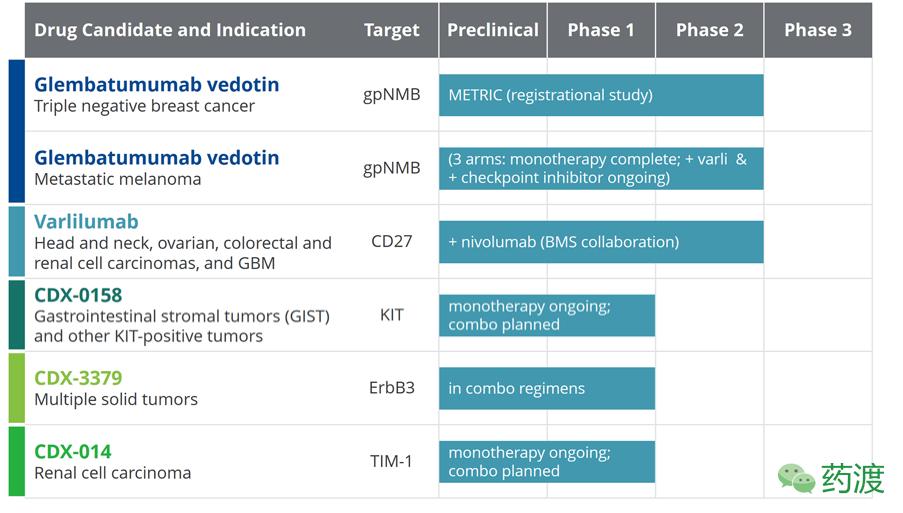Select the Preclinical column header

[x=493, y=30]
